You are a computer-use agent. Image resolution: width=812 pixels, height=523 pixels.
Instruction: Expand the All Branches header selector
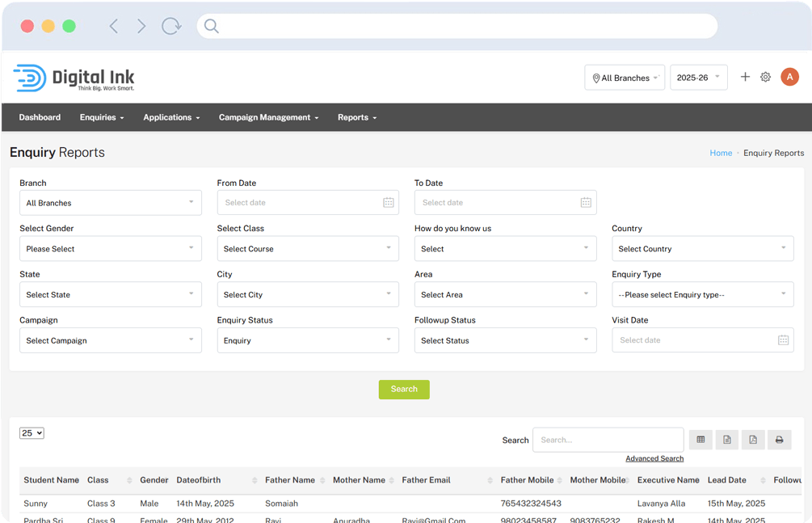point(625,78)
